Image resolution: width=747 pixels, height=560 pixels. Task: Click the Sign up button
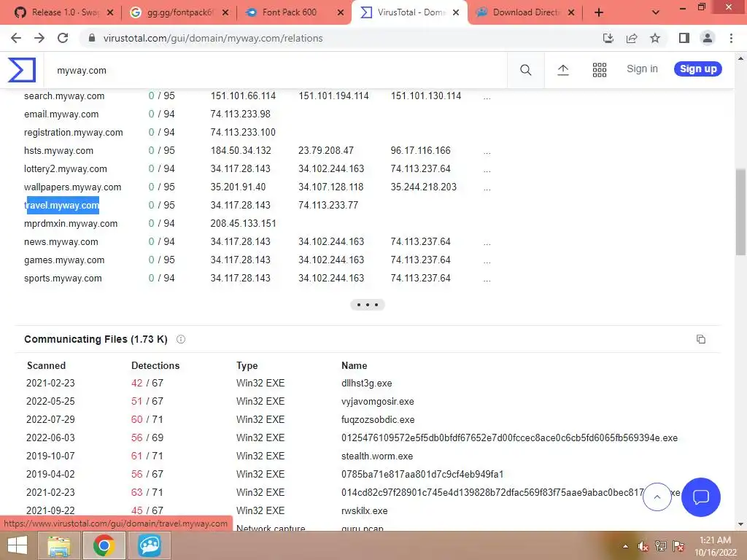pyautogui.click(x=698, y=69)
